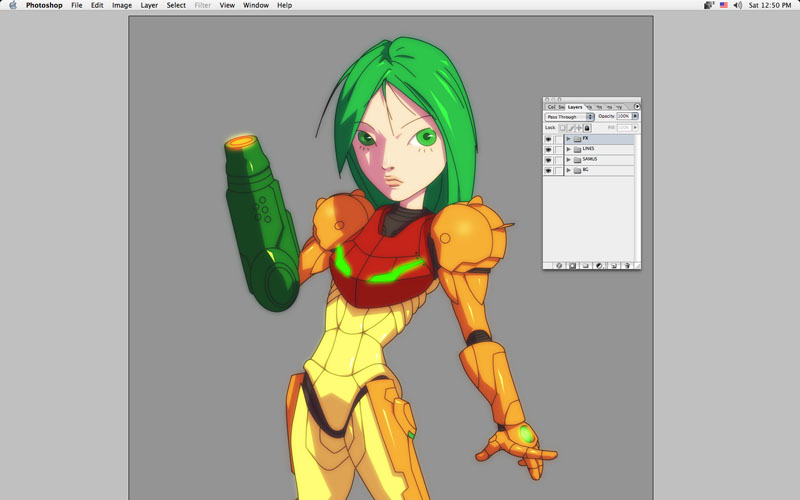Select the BG layer name
This screenshot has height=500, width=800.
point(585,169)
